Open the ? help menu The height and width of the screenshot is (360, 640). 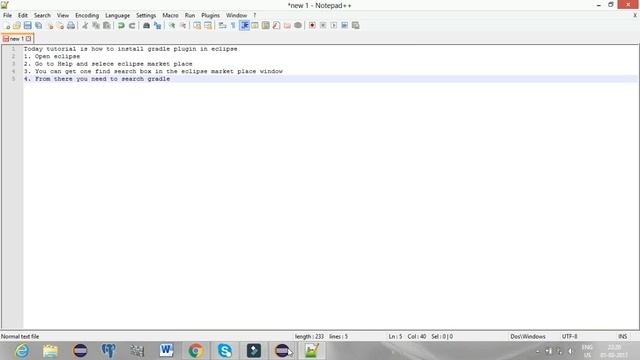click(254, 16)
